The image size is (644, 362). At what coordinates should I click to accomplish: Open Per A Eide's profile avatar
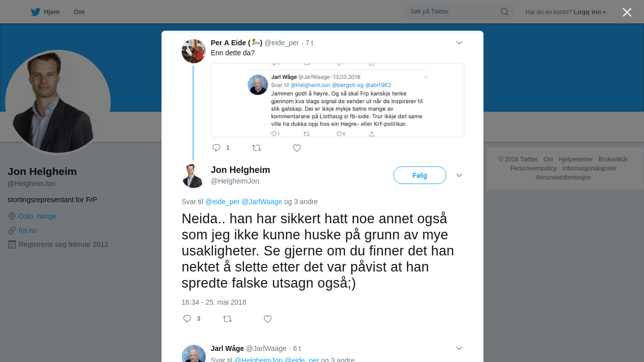click(194, 51)
